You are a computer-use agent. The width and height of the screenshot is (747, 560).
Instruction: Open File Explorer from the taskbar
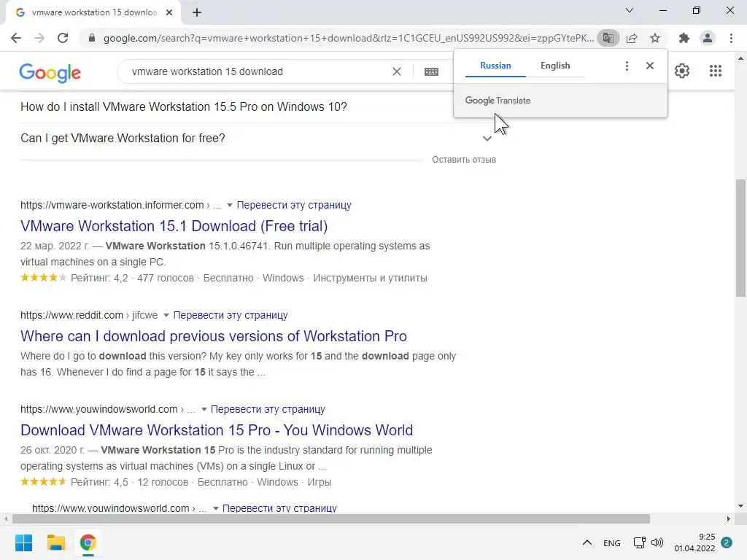[55, 542]
